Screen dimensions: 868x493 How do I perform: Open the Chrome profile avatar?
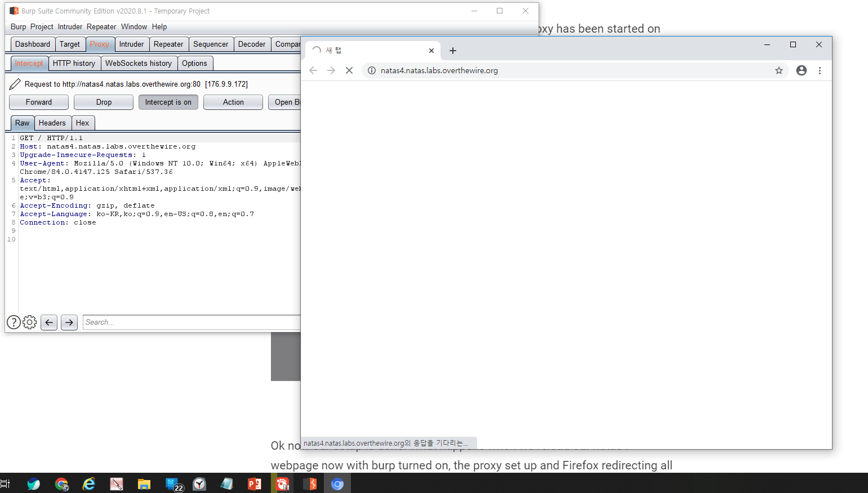pos(802,70)
